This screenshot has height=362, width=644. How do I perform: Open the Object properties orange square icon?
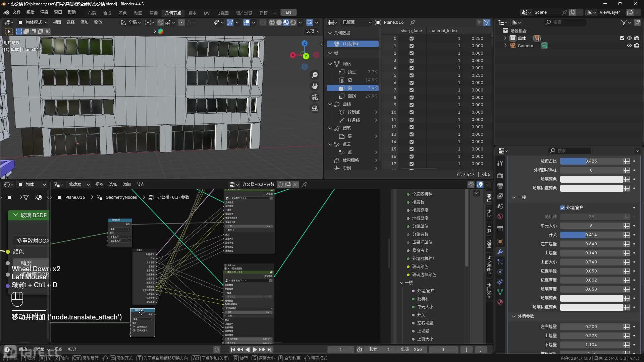click(x=500, y=242)
